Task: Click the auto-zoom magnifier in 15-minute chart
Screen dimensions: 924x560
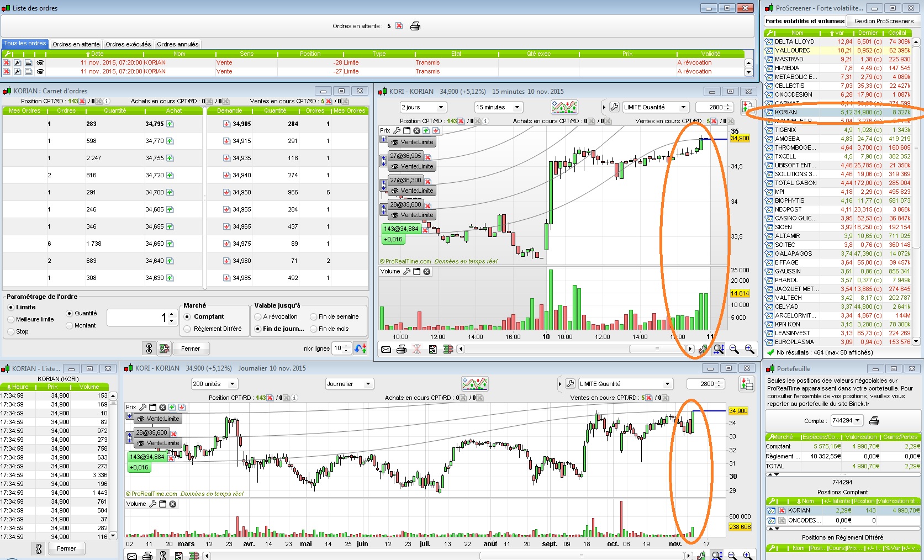Action: 719,349
